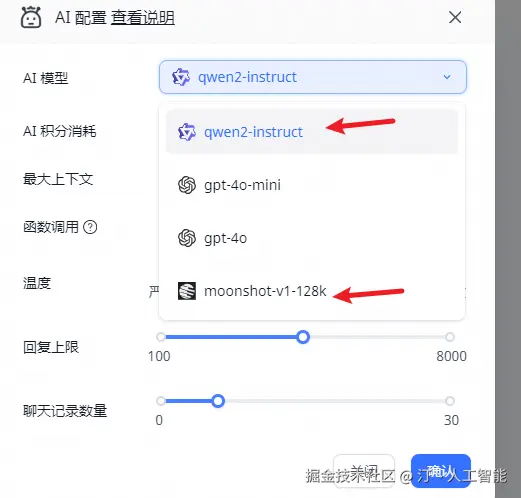Screen dimensions: 521x498
Task: Click the 函数调用 help question mark icon
Action: pos(90,227)
